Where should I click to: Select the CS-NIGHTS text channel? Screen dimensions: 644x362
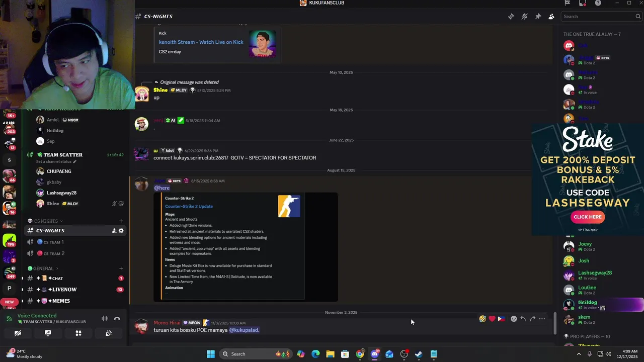[75, 231]
